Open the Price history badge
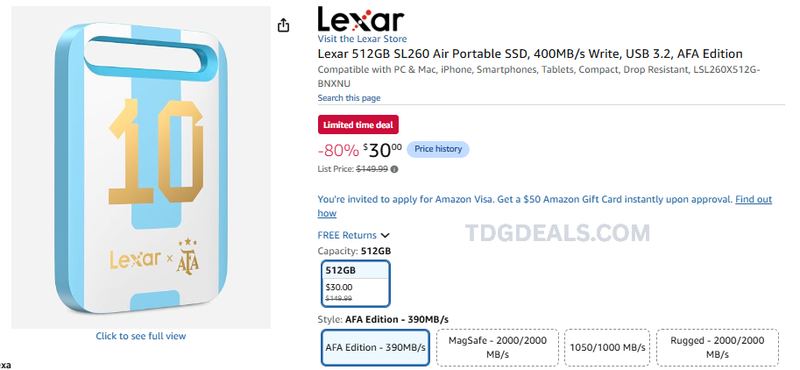This screenshot has width=800, height=370. (438, 149)
